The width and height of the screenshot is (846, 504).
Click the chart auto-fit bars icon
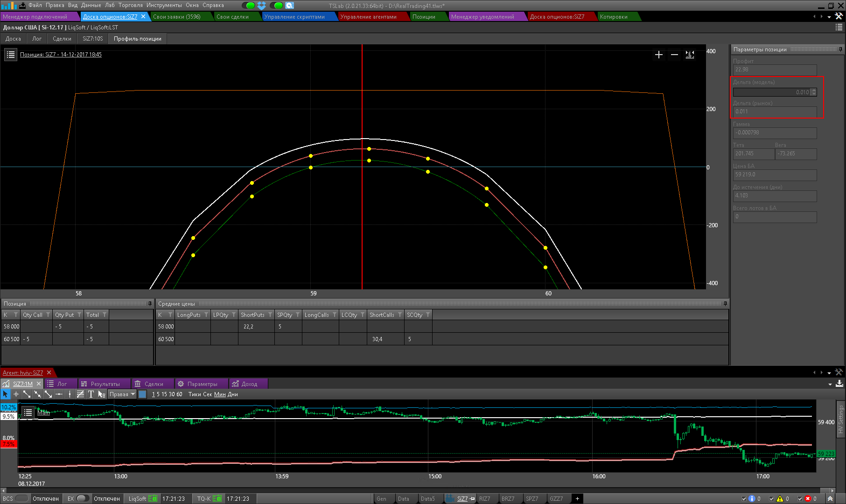(690, 55)
